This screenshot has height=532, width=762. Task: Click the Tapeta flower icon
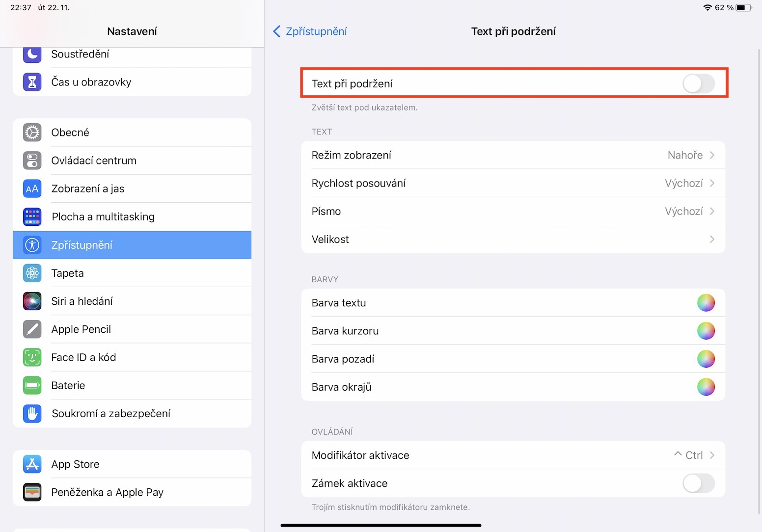(32, 273)
